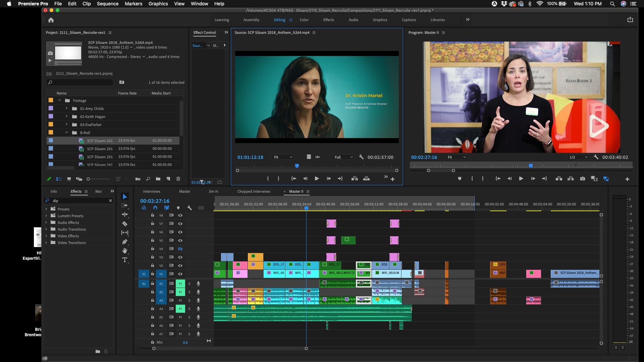Open the Quick Export share icon
The width and height of the screenshot is (644, 362).
click(630, 20)
